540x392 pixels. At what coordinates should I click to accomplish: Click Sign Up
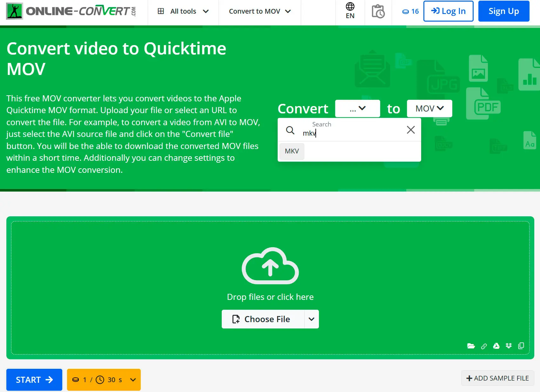click(503, 11)
